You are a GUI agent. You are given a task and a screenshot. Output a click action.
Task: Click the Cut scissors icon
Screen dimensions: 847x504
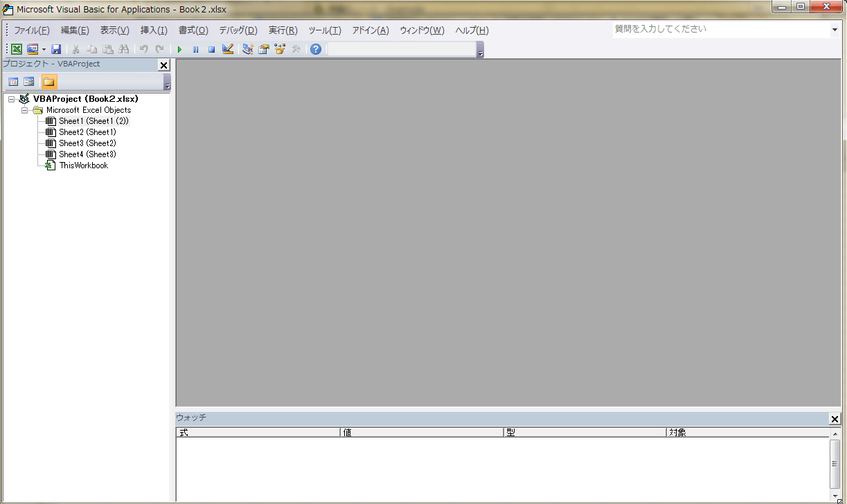click(76, 49)
